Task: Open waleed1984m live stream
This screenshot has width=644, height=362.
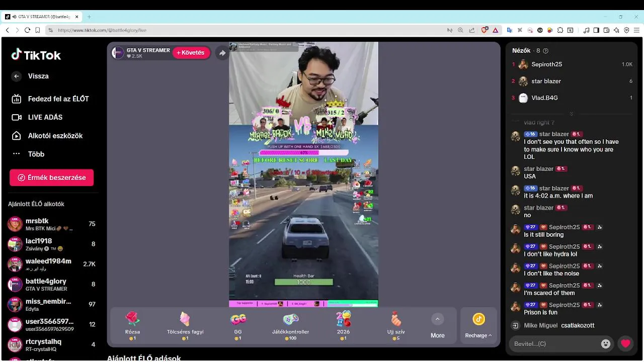Action: pos(51,264)
